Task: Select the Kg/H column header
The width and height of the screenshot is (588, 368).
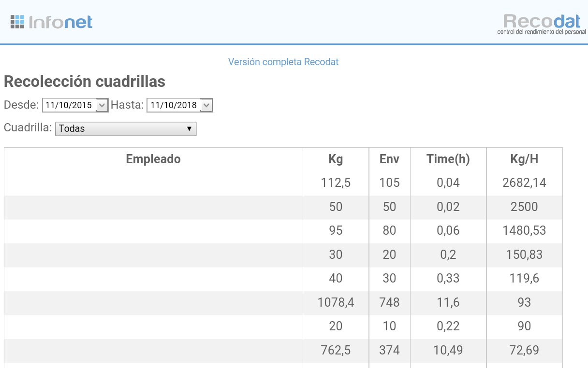Action: tap(524, 159)
